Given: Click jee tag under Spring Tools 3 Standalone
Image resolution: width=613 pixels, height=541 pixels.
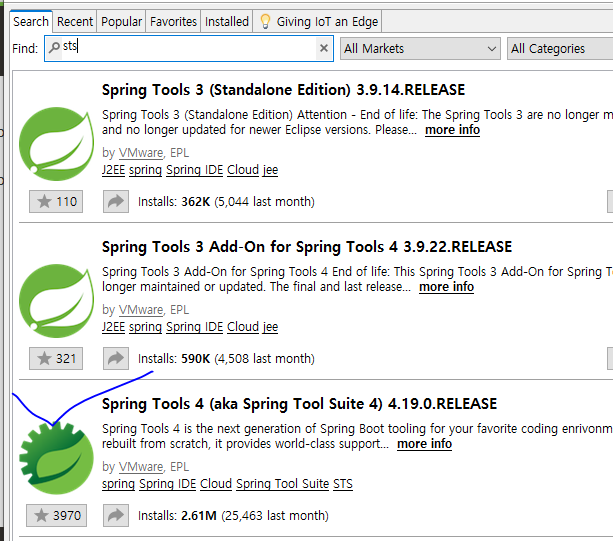Looking at the screenshot, I should tap(271, 170).
